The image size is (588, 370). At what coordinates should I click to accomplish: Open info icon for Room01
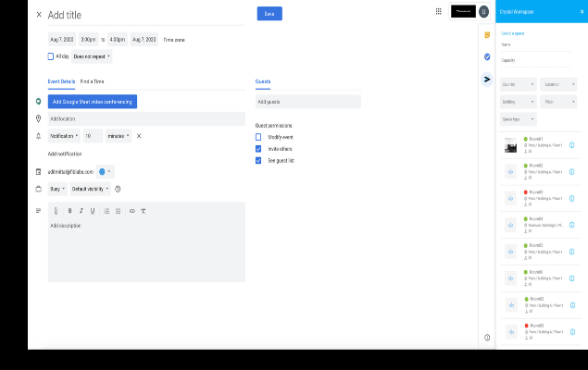572,145
